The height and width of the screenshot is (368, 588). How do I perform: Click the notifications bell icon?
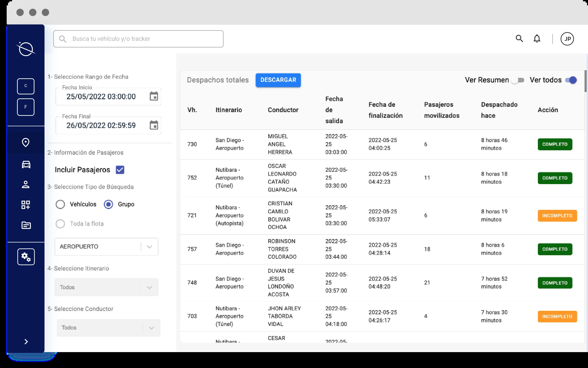[537, 39]
